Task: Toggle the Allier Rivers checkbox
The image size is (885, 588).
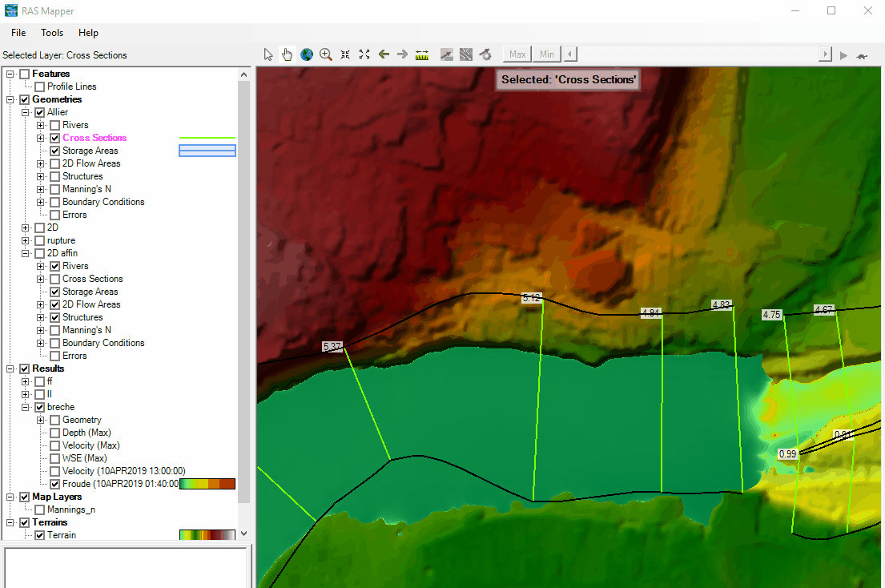Action: [54, 125]
